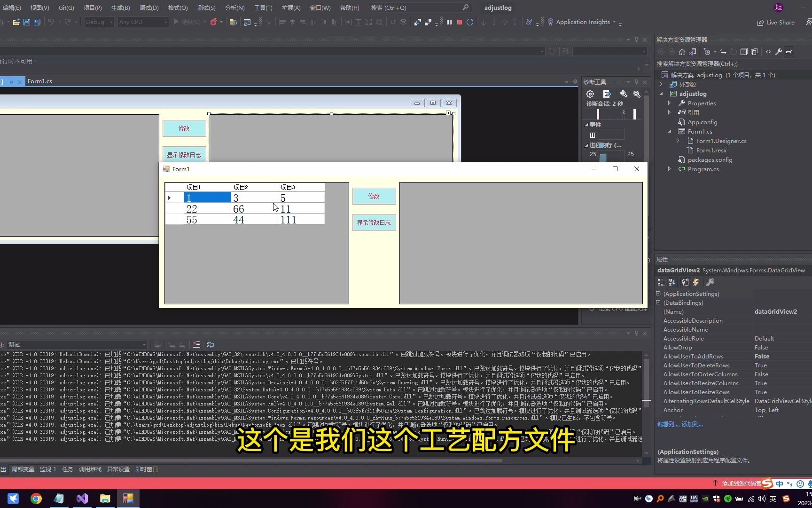Expand the Program.cs node in Solution Explorer
Image resolution: width=812 pixels, height=508 pixels.
tap(669, 169)
